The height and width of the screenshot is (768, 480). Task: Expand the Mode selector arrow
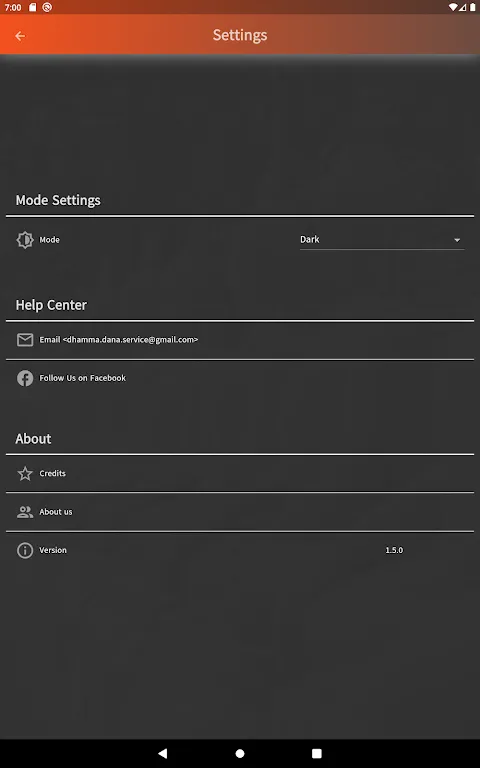pos(457,240)
